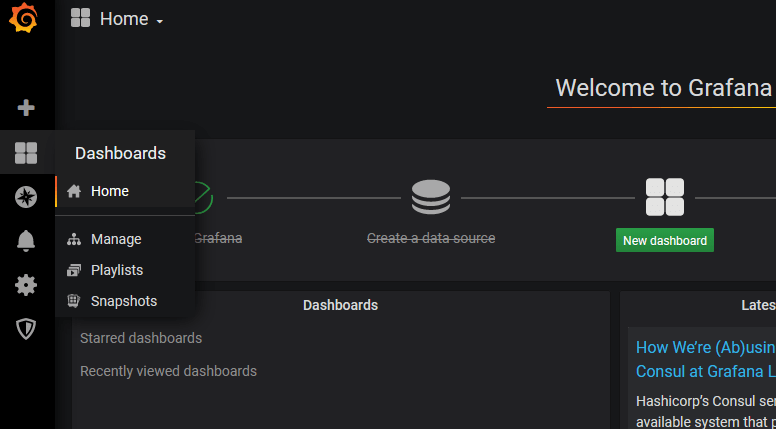Screen dimensions: 776x429
Task: Choose Manage from Dashboards menu
Action: 116,239
